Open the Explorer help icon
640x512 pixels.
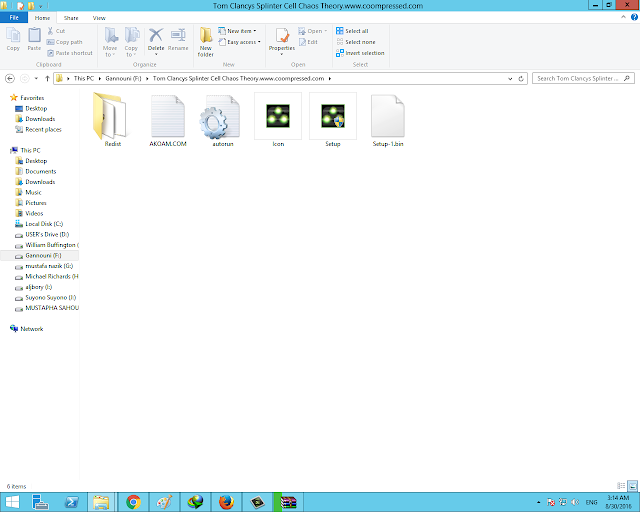point(634,17)
